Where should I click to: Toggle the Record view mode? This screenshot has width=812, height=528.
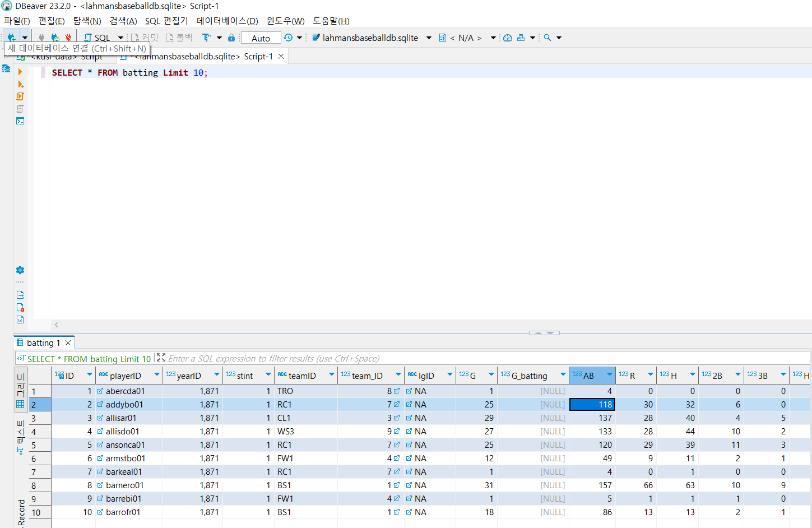21,512
